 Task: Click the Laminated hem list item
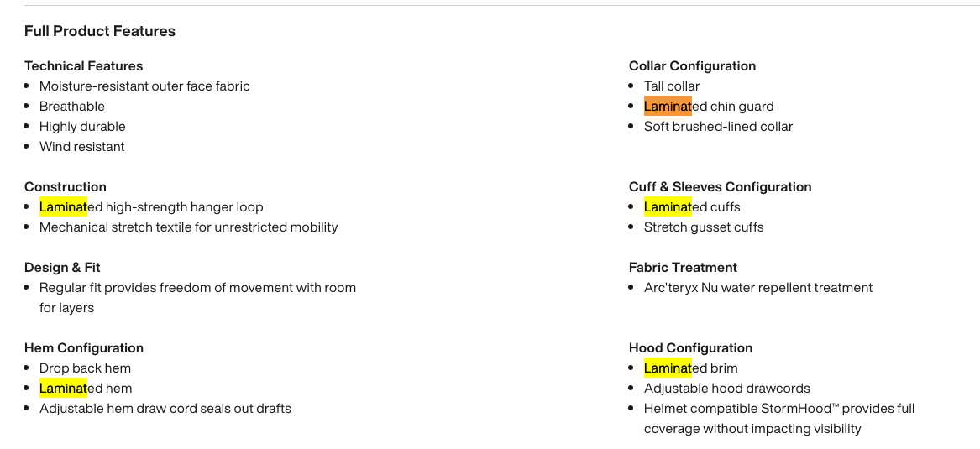tap(86, 388)
